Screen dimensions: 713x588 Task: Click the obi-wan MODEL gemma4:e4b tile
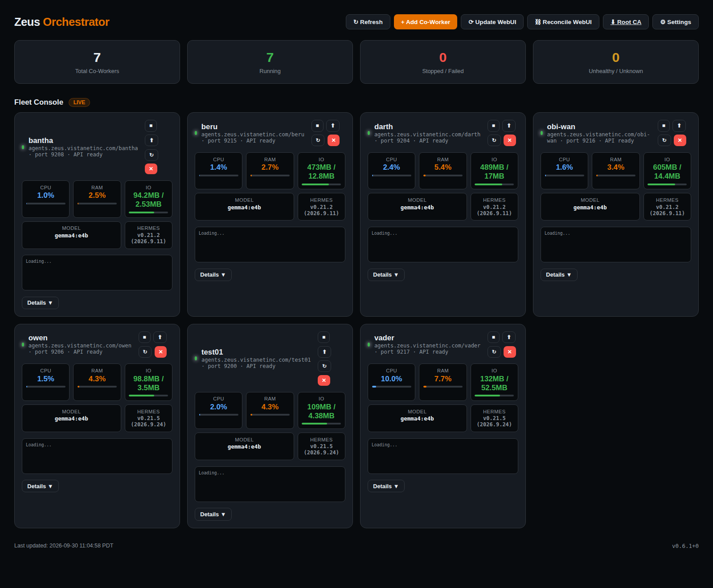coord(590,207)
